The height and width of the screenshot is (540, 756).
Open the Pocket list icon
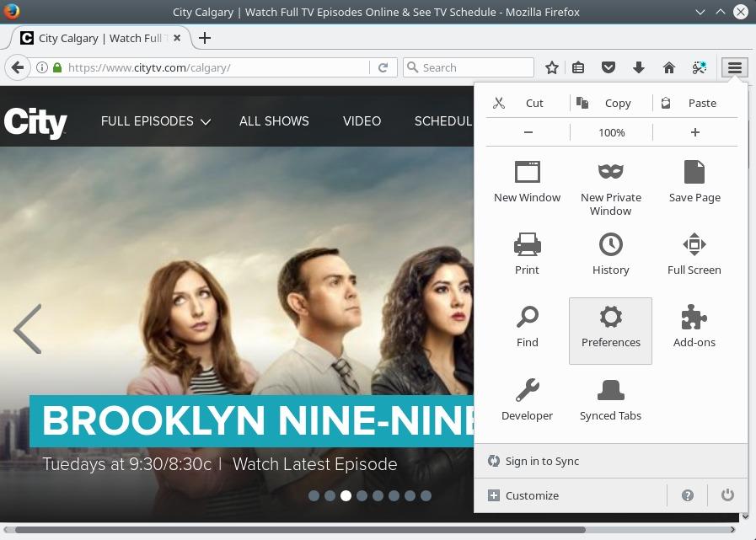click(608, 67)
